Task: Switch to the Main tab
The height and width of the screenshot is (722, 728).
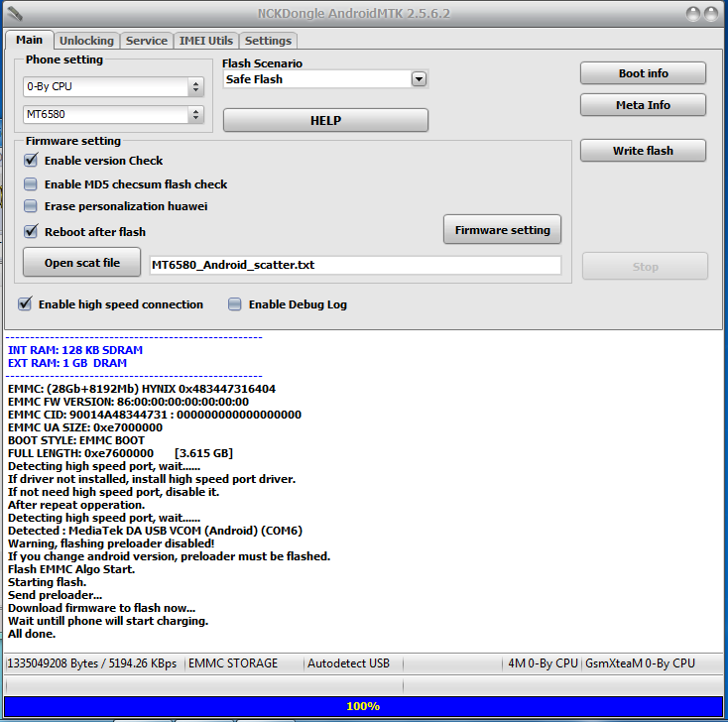Action: [29, 40]
